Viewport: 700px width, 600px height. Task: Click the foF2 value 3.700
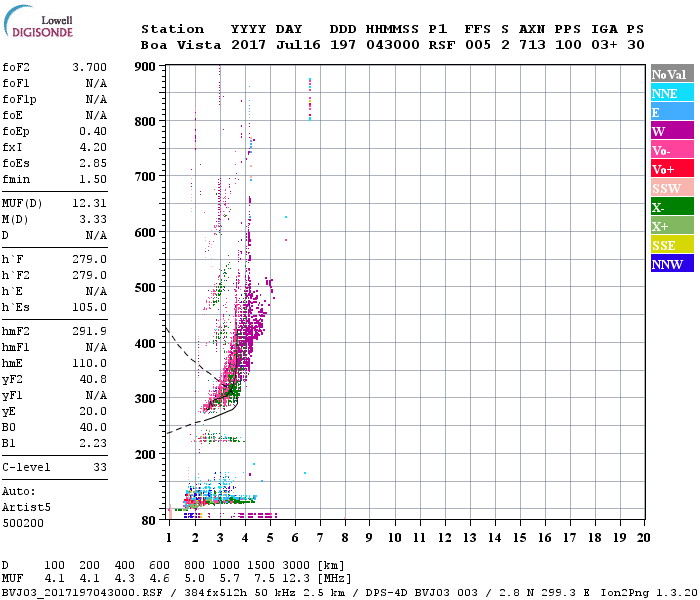[x=89, y=67]
